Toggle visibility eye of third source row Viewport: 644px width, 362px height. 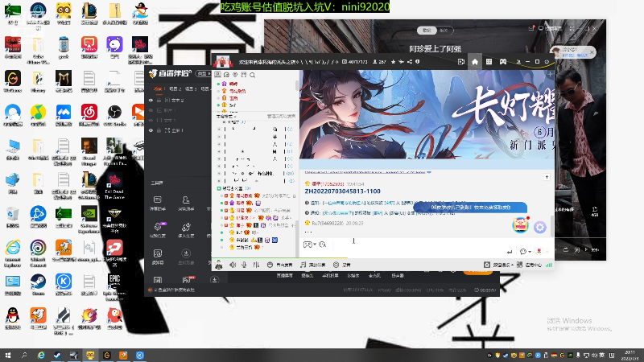(x=151, y=120)
